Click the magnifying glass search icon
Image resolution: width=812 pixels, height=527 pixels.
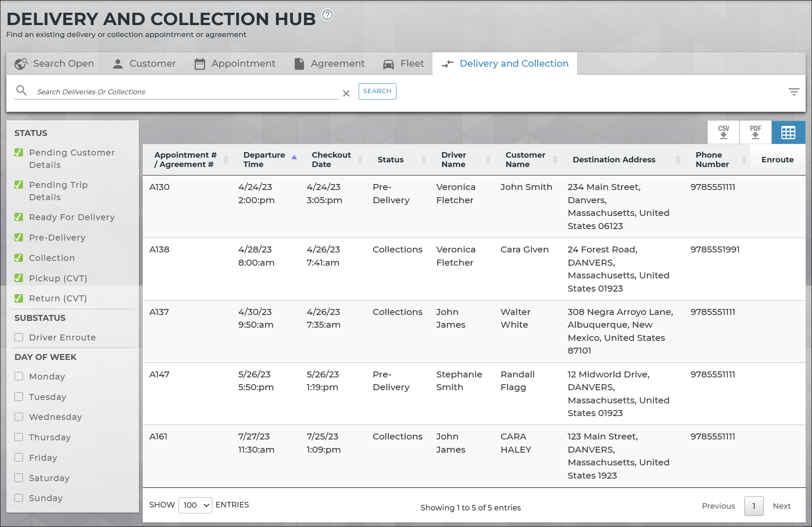tap(21, 91)
